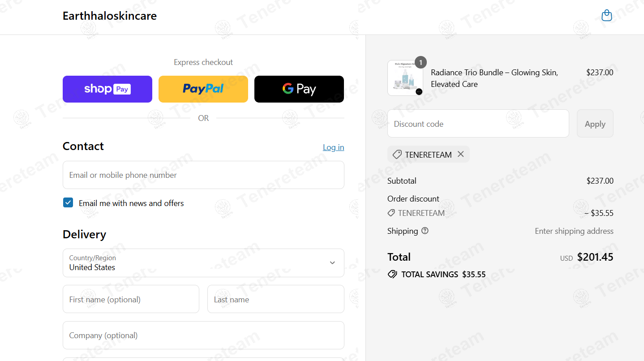Expand the Country/Region dropdown arrow
Viewport: 644px width, 361px height.
332,263
